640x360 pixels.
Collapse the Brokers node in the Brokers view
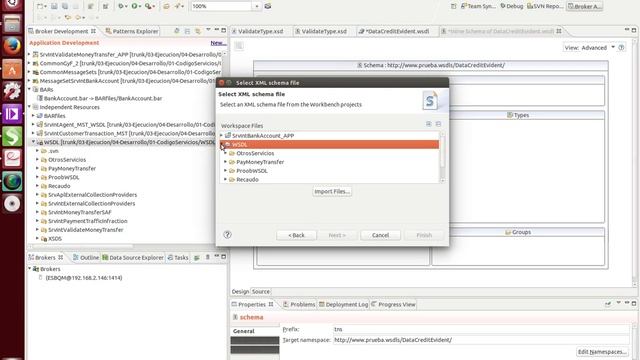click(29, 269)
